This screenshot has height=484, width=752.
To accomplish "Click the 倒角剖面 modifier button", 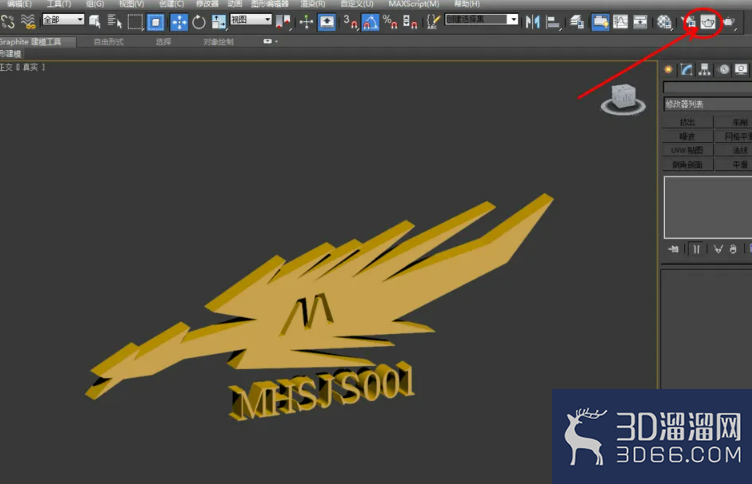I will point(688,165).
